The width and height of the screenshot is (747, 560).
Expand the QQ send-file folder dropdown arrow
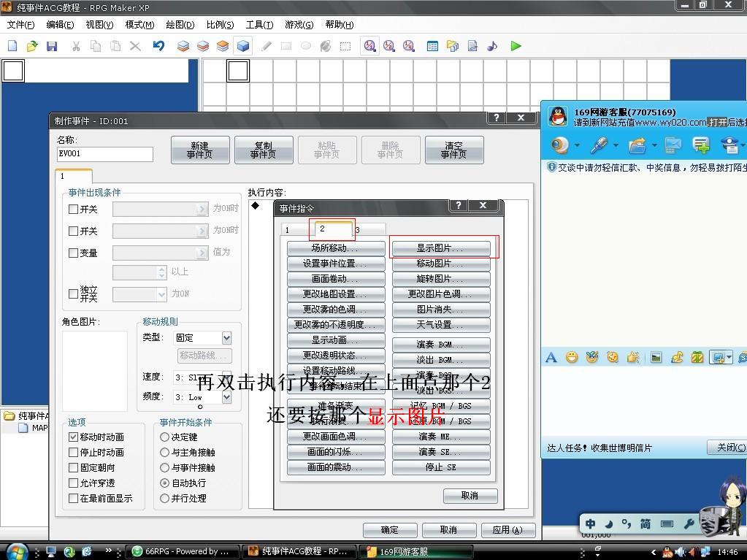point(654,145)
